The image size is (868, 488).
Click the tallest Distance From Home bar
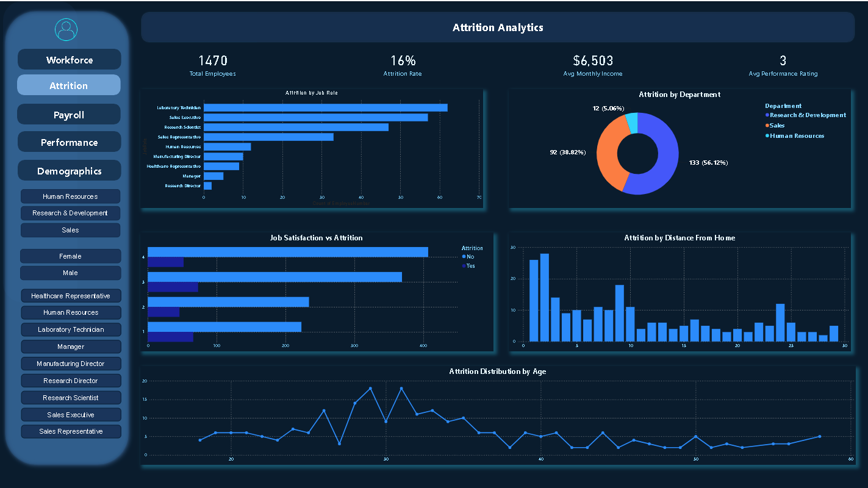[544, 298]
